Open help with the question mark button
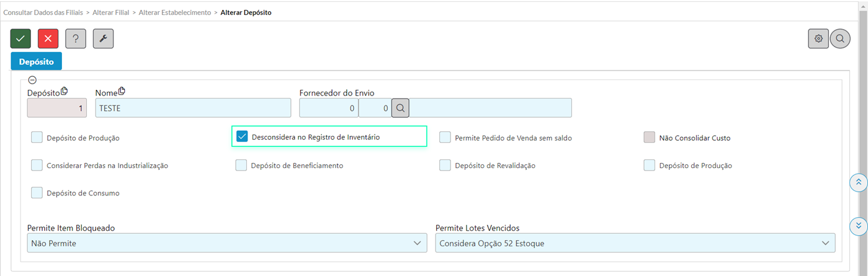 pos(76,38)
